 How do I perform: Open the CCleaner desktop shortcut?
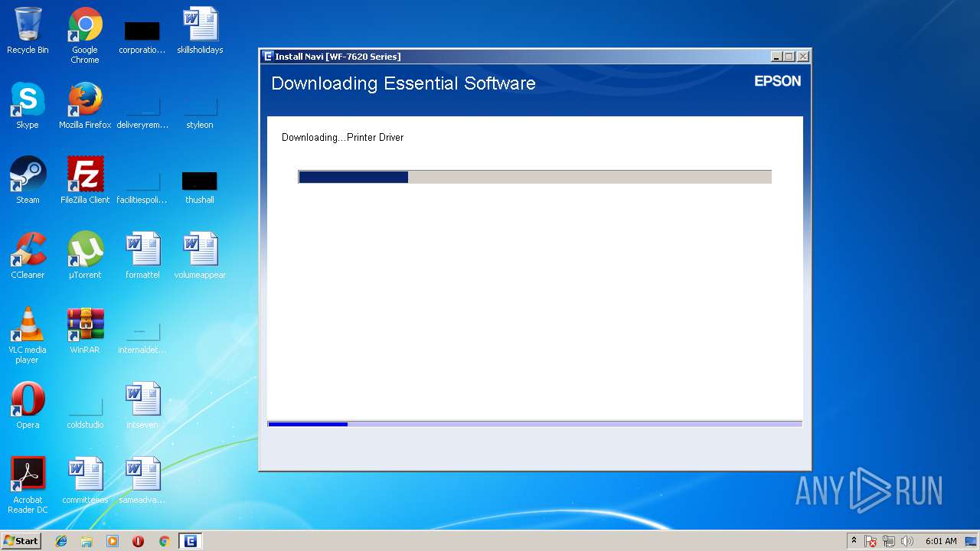[28, 256]
